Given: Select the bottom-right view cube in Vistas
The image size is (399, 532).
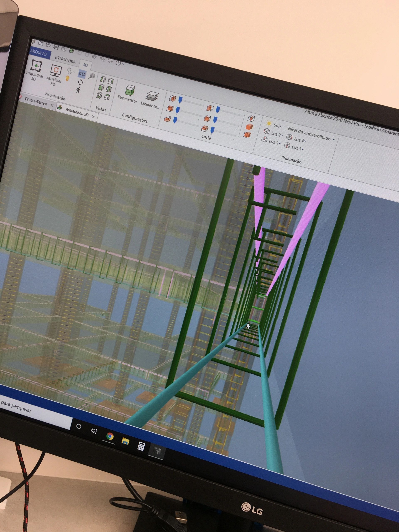Looking at the screenshot, I should point(107,97).
